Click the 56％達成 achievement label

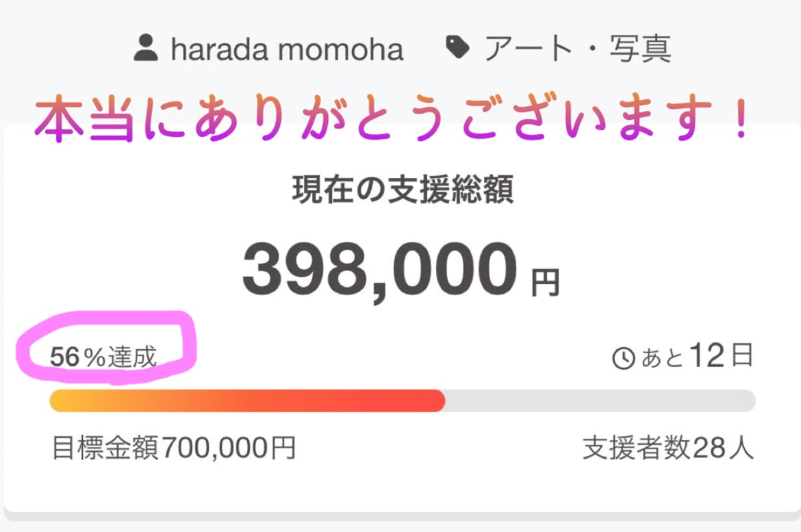click(x=103, y=357)
